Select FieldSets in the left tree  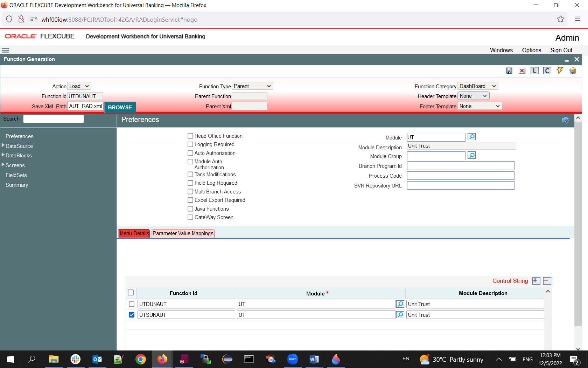(x=16, y=175)
